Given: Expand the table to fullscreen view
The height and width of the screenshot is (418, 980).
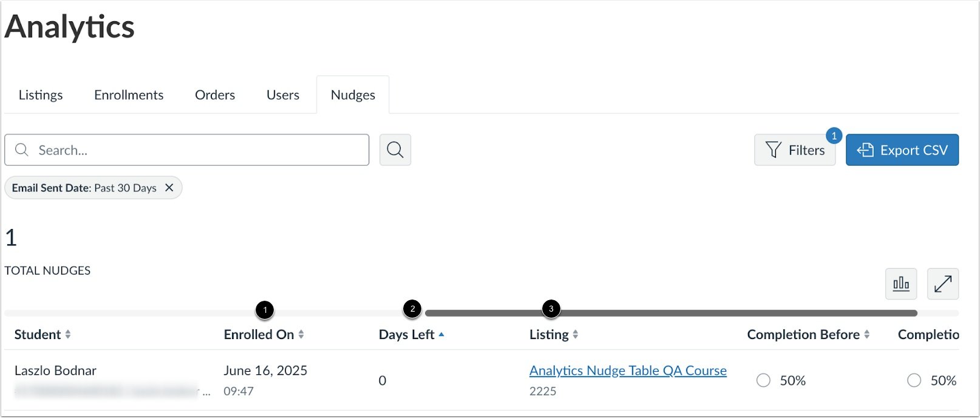Looking at the screenshot, I should [x=943, y=284].
